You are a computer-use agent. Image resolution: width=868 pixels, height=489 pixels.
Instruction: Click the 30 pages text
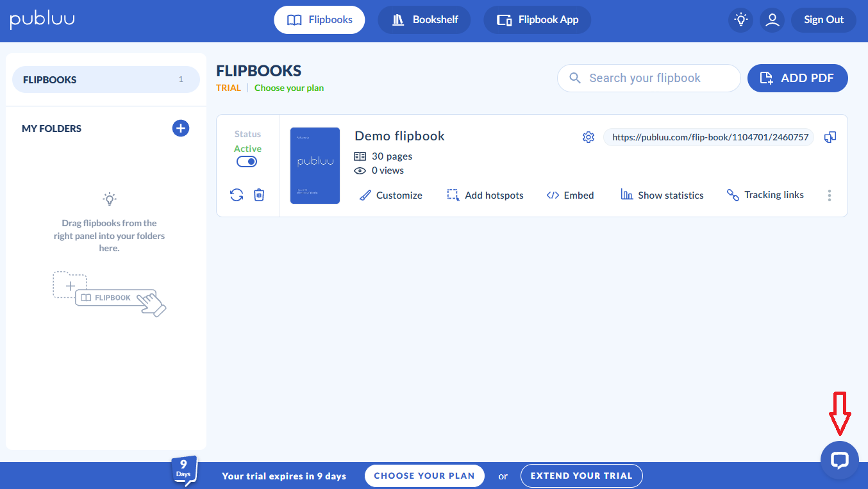pos(392,156)
